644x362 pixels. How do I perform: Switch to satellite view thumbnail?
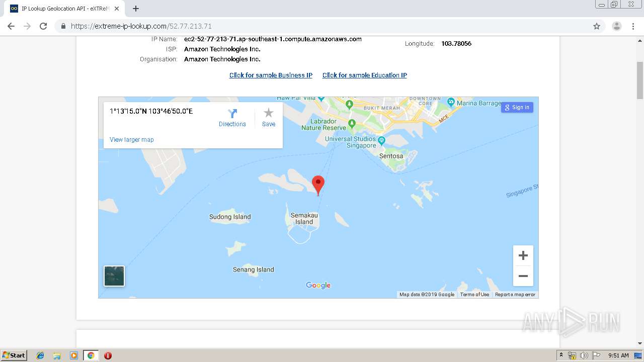(114, 276)
